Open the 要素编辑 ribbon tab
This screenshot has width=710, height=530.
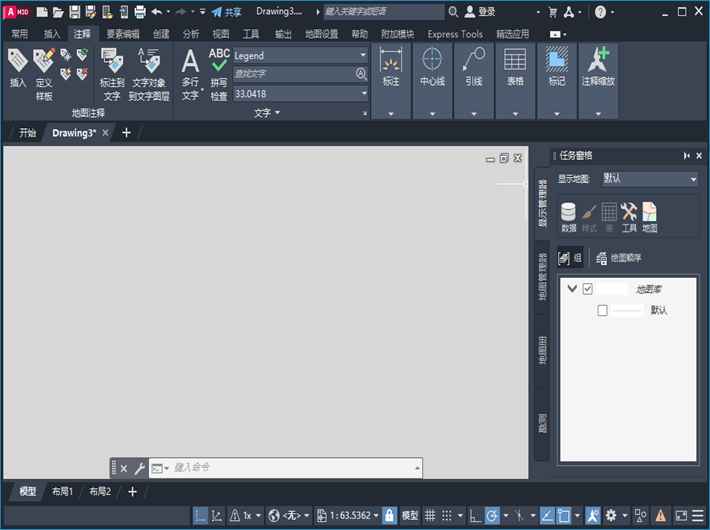(x=123, y=34)
